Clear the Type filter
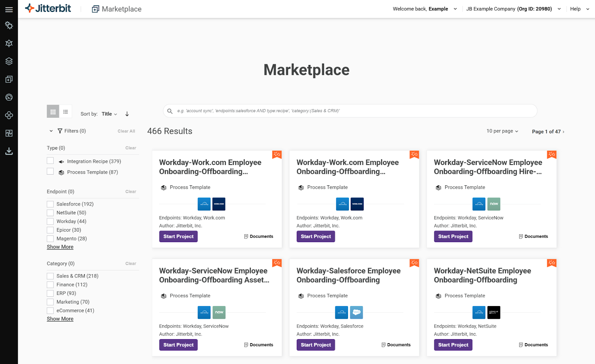Screen dimensions: 595x364 [x=131, y=148]
